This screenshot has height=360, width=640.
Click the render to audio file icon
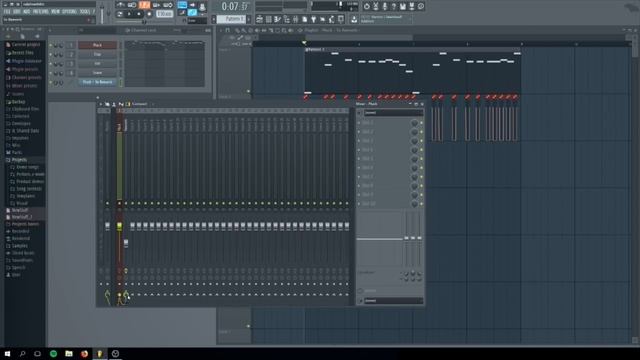pyautogui.click(x=411, y=6)
